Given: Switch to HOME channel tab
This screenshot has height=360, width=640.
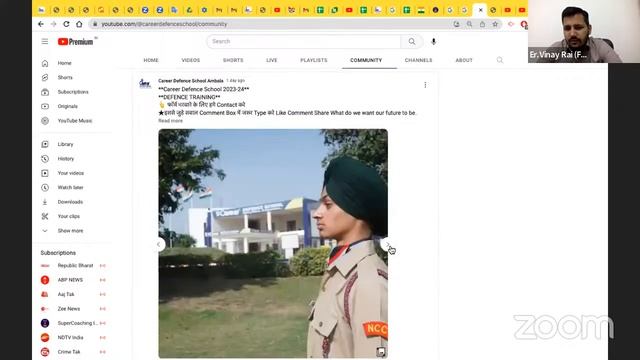Looking at the screenshot, I should (151, 60).
